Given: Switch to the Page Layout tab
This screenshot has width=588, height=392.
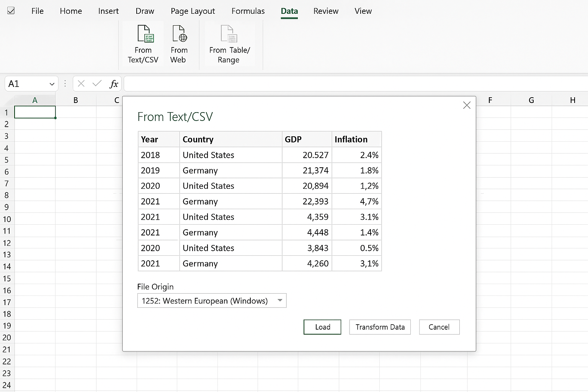Looking at the screenshot, I should pos(193,11).
